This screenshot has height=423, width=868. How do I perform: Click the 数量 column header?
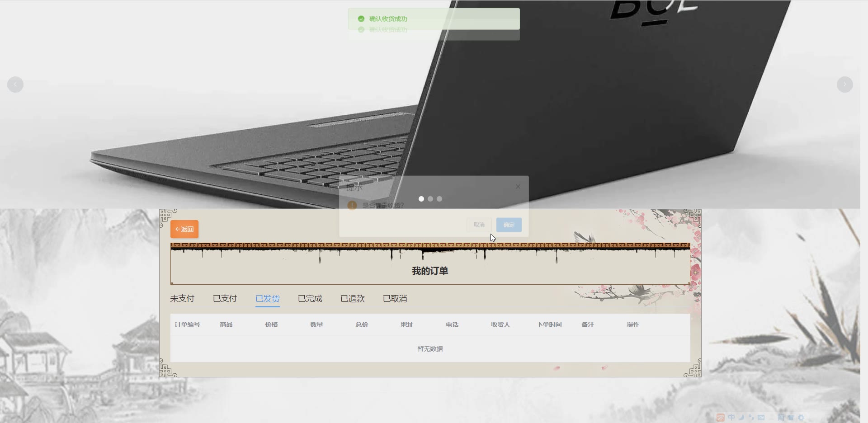tap(316, 324)
